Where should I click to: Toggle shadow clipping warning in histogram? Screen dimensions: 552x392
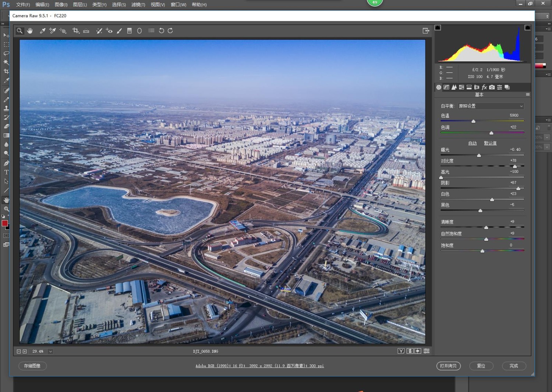(438, 28)
